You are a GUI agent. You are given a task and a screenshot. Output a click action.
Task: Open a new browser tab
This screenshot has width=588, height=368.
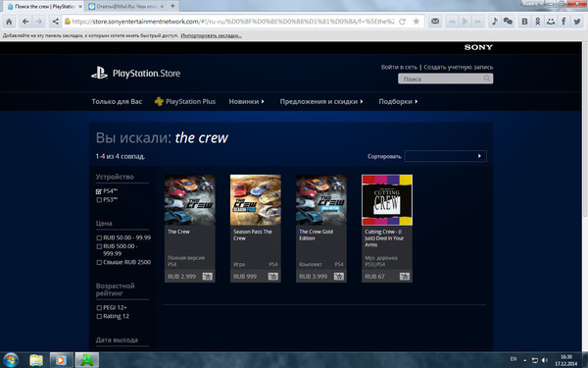click(172, 6)
